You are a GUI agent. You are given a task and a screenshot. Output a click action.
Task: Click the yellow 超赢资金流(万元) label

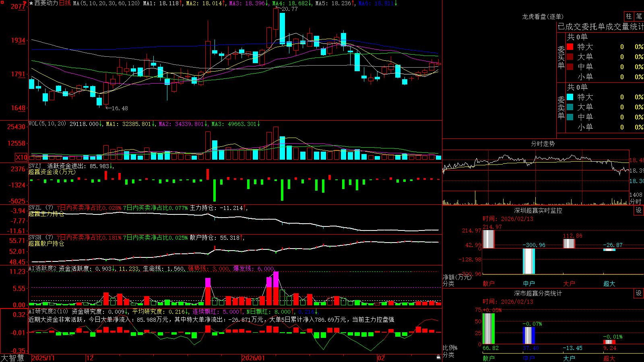(52, 172)
